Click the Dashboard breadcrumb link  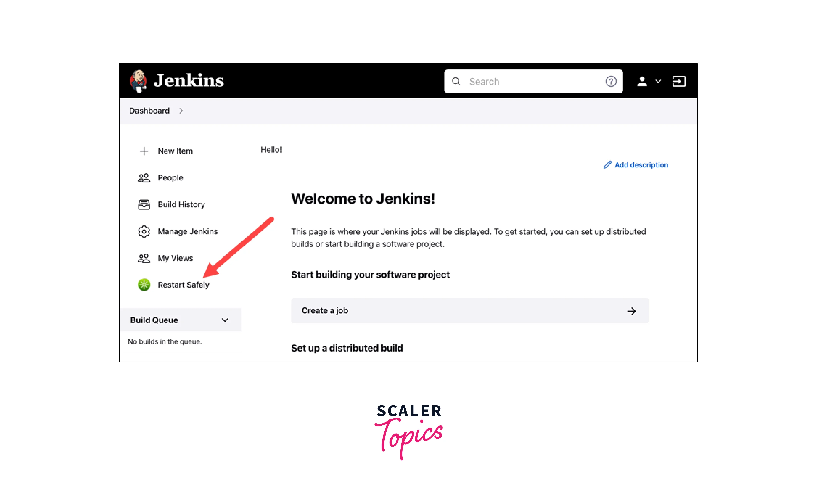(149, 111)
